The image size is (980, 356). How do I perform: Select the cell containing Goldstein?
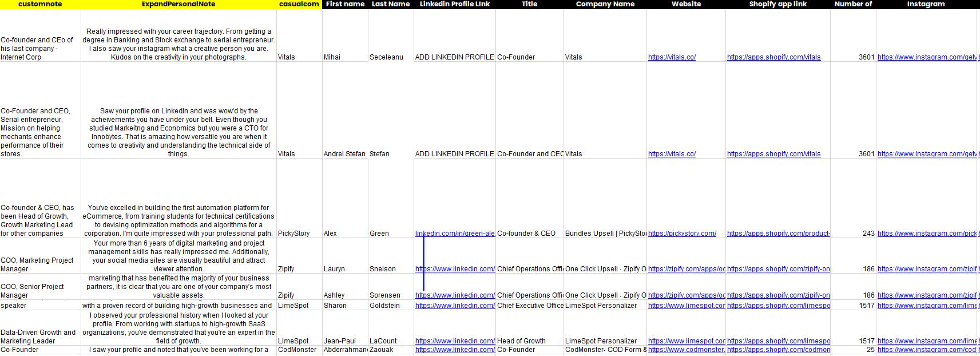coord(391,306)
